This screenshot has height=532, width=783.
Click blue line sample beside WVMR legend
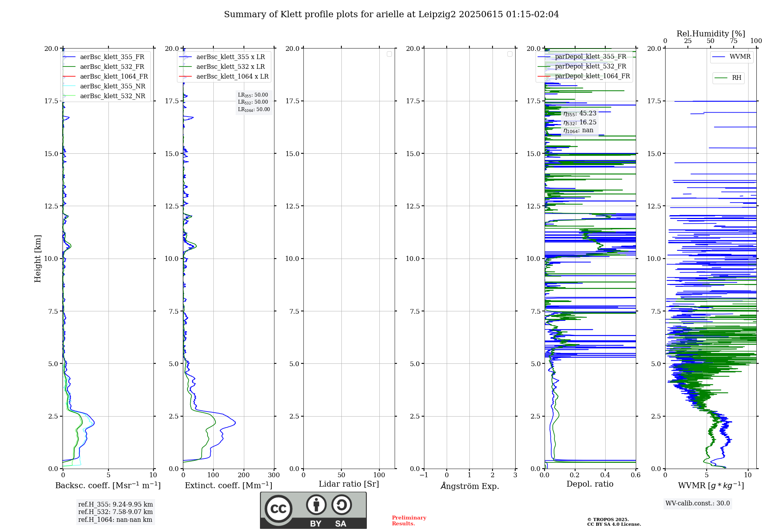click(x=719, y=57)
